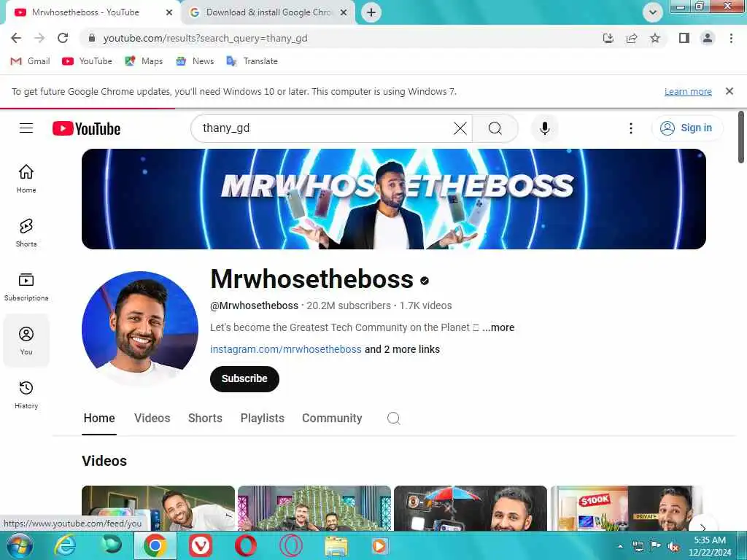The image size is (747, 560).
Task: Start voice search with the microphone icon
Action: tap(544, 128)
